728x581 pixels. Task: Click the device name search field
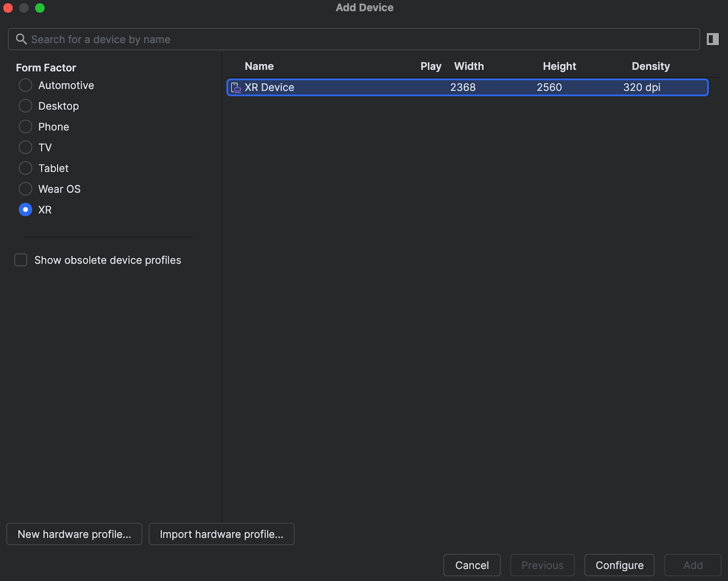pos(182,39)
